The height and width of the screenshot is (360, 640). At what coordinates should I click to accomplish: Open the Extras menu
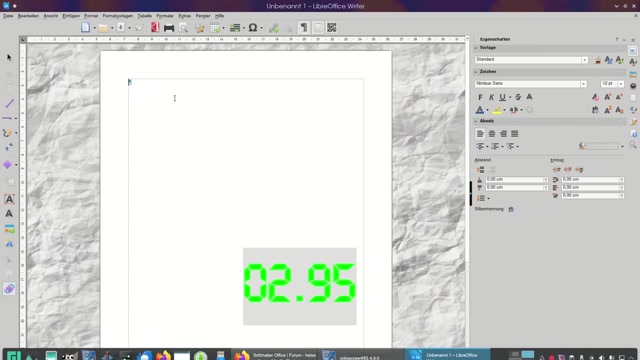(x=184, y=16)
